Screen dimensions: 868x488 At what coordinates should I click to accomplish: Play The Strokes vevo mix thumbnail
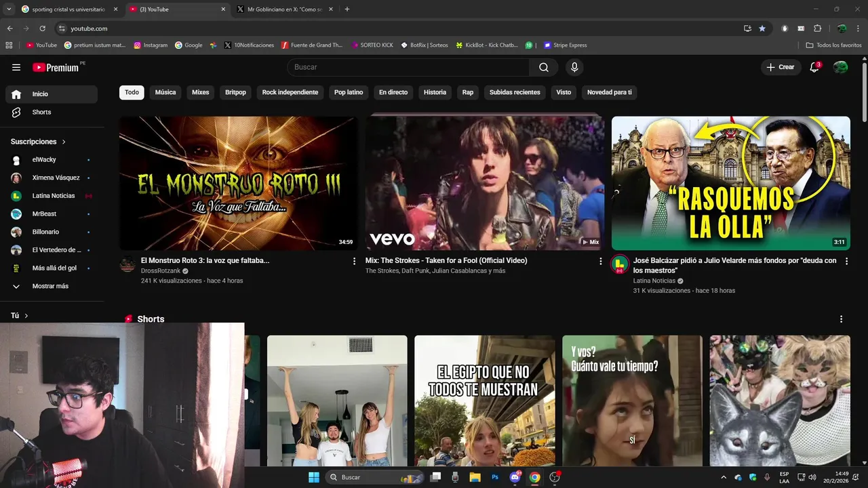click(484, 183)
